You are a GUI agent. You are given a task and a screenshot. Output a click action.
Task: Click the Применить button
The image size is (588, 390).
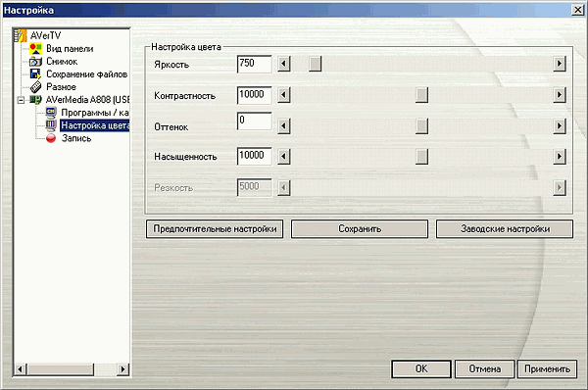pyautogui.click(x=547, y=369)
